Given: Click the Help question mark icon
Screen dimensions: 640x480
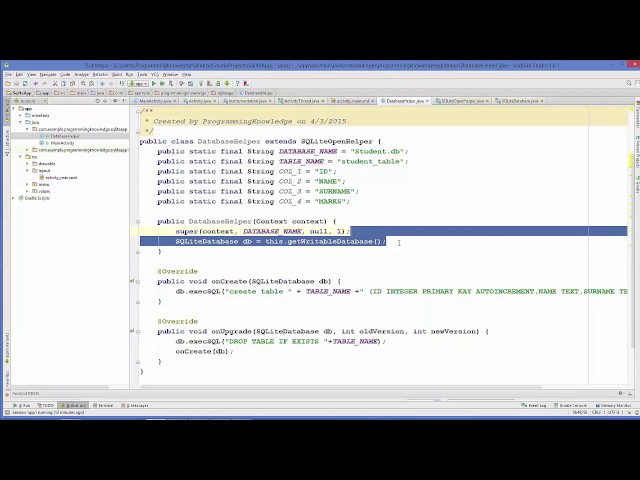Looking at the screenshot, I should tap(237, 83).
